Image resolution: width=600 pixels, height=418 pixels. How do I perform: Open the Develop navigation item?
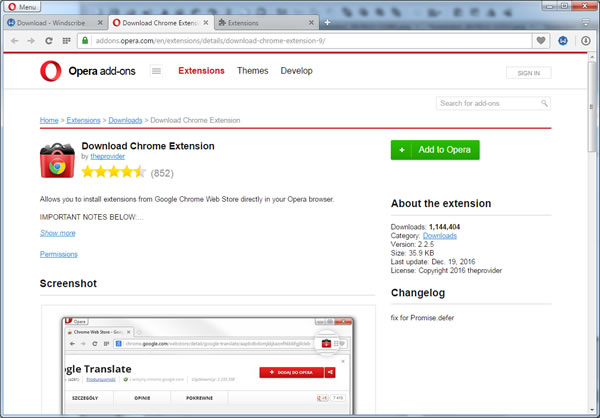tap(297, 71)
